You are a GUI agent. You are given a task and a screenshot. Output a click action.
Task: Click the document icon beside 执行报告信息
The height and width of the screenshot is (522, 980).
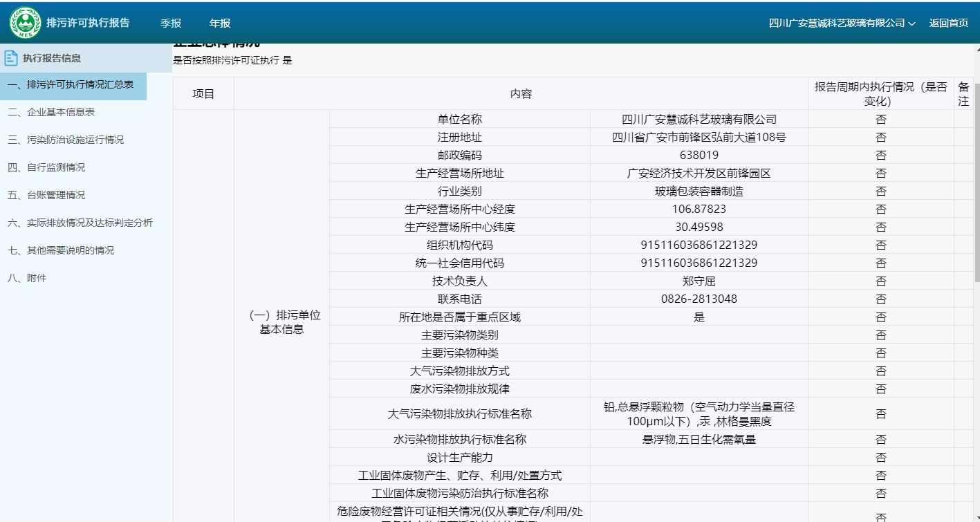[x=12, y=58]
